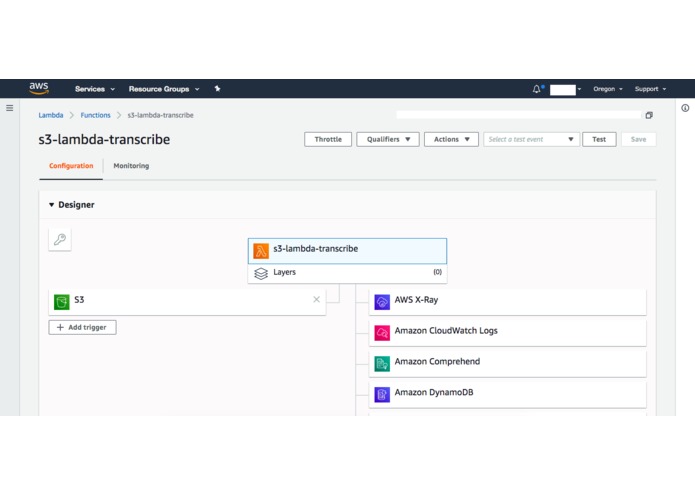Open the Services menu
Image resolution: width=695 pixels, height=494 pixels.
point(95,89)
